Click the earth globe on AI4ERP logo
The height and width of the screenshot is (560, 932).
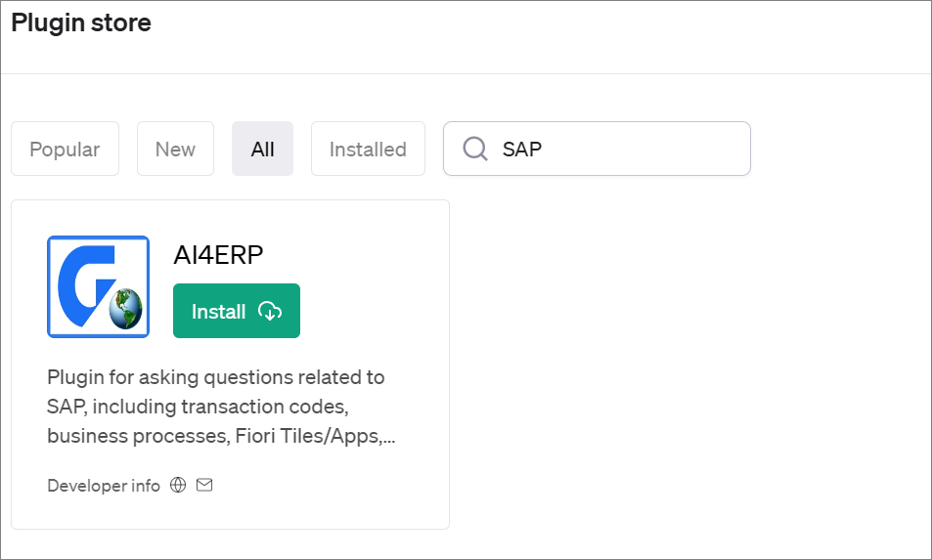tap(126, 310)
